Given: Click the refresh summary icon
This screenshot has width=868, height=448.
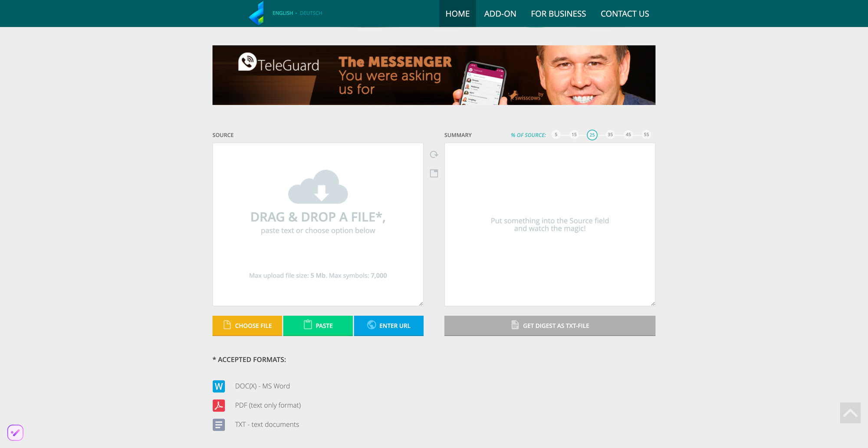Looking at the screenshot, I should (434, 154).
